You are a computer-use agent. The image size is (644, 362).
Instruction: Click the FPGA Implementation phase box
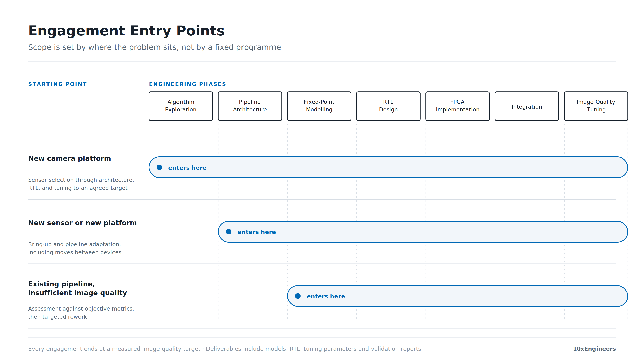[x=457, y=106]
